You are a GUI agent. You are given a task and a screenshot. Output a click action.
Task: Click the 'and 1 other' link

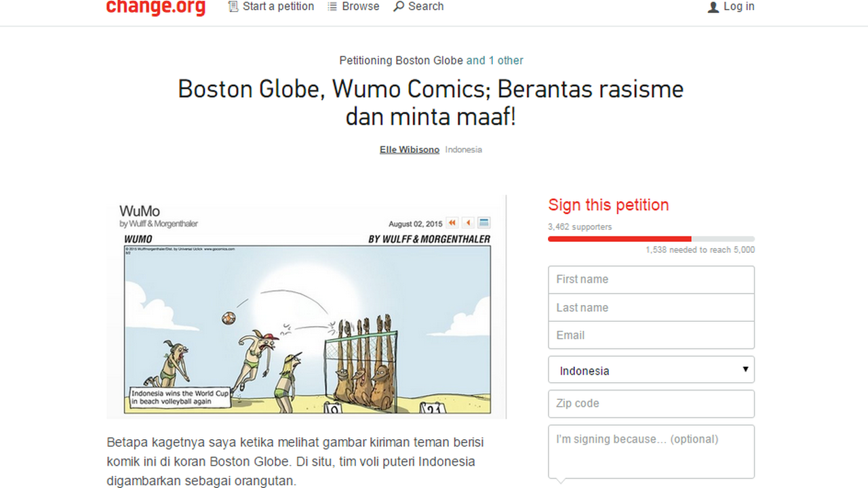(x=494, y=60)
